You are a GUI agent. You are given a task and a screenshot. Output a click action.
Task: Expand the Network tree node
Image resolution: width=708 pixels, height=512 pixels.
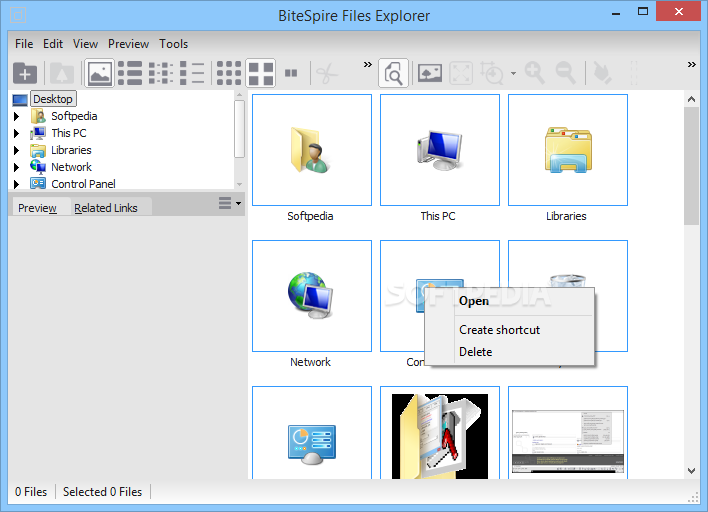point(17,168)
